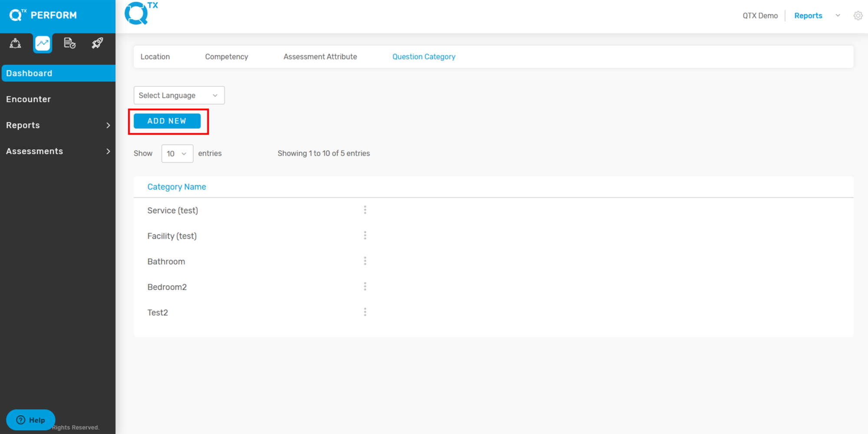Click the Help button
This screenshot has height=434, width=868.
30,420
